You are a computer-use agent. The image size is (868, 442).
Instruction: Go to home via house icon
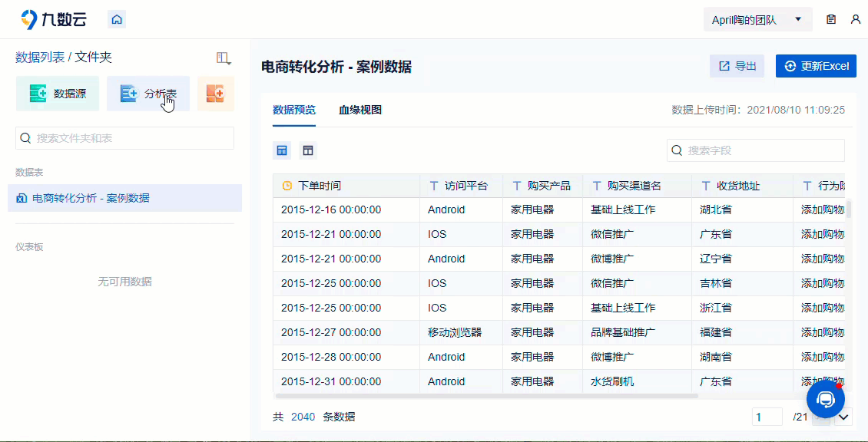116,19
